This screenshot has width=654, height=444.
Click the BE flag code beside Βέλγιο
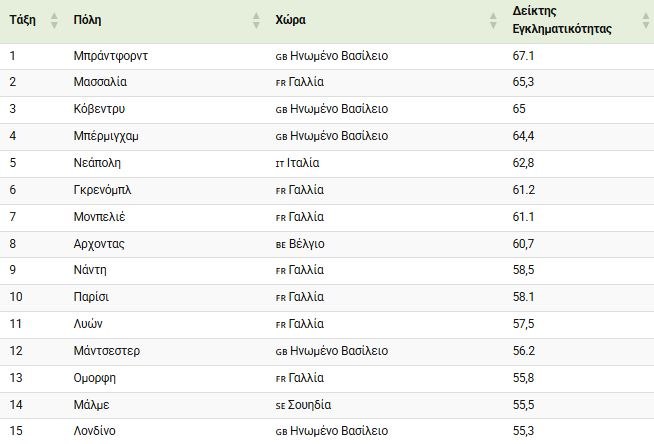[280, 244]
